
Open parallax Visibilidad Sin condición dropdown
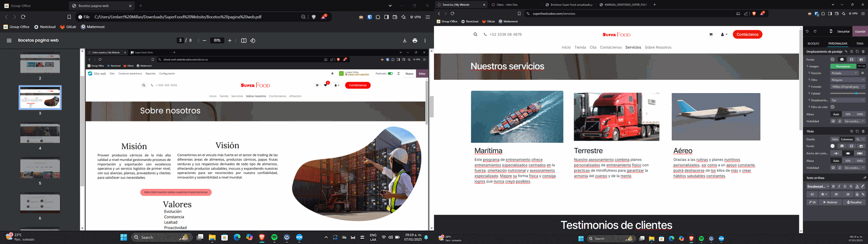coord(854,121)
